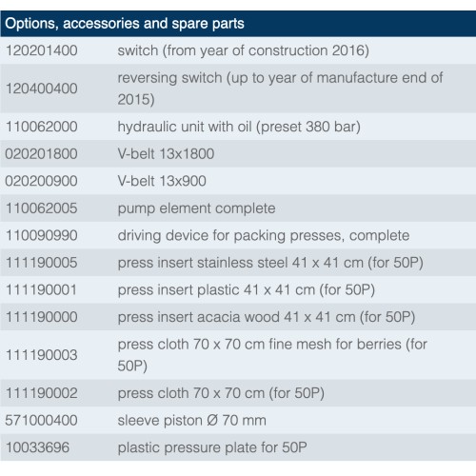Click part number 120400400

click(42, 89)
